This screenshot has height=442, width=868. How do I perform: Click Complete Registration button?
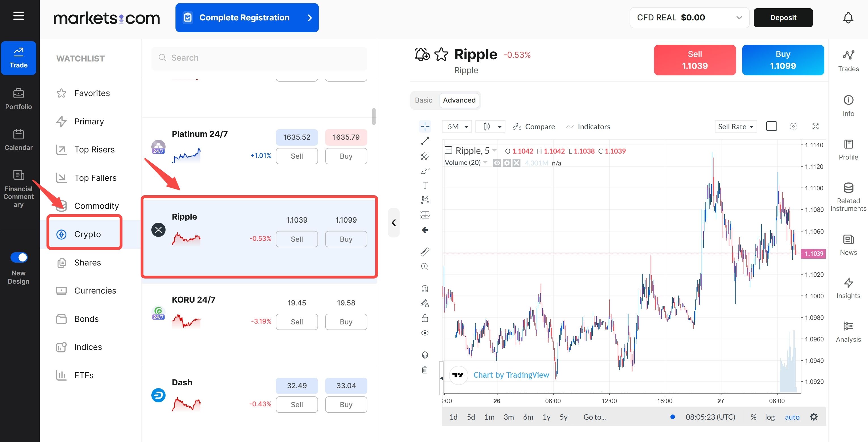coord(247,18)
